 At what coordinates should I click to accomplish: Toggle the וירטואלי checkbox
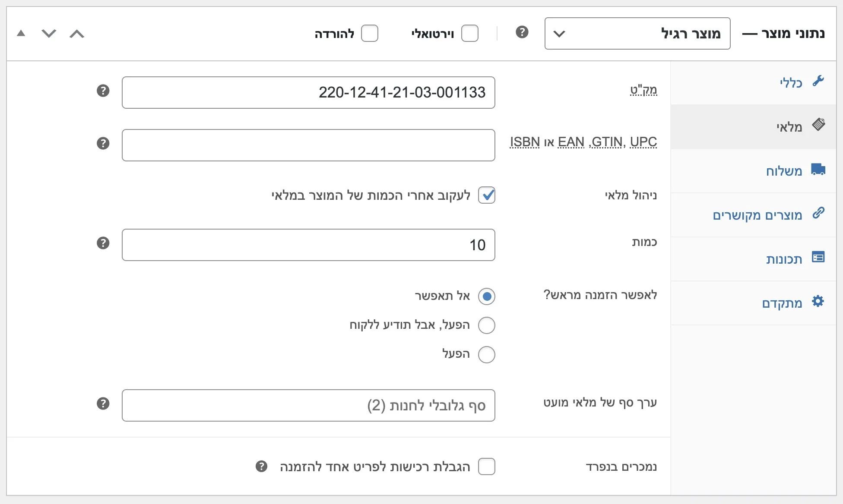tap(470, 33)
